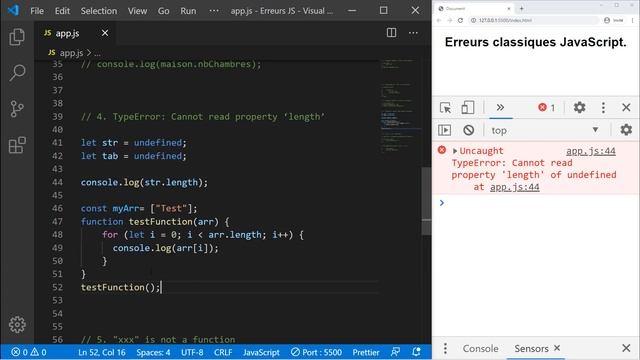Switch to the Sensors drawer tab
Image resolution: width=640 pixels, height=360 pixels.
point(531,348)
